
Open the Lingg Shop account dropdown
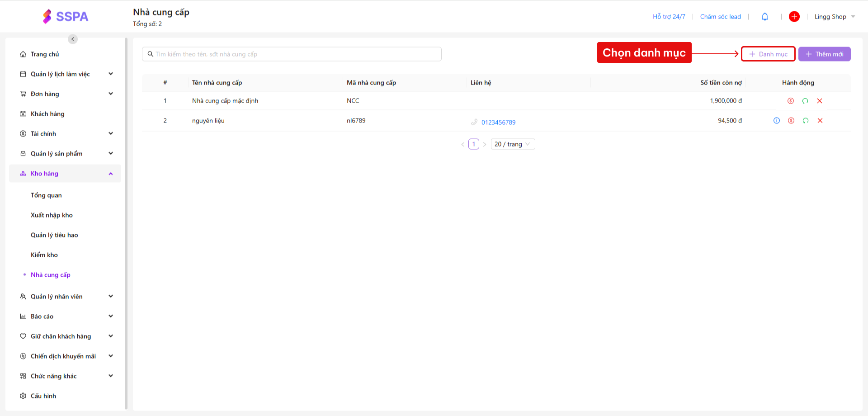tap(835, 17)
